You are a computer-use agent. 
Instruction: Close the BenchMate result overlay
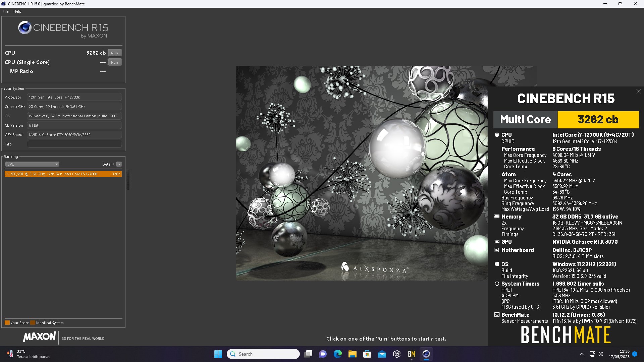pos(638,91)
